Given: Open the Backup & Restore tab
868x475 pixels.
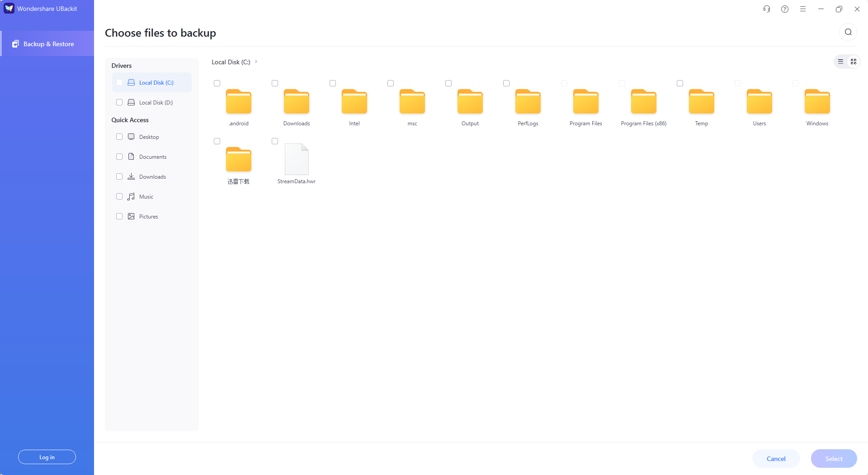Looking at the screenshot, I should 47,44.
